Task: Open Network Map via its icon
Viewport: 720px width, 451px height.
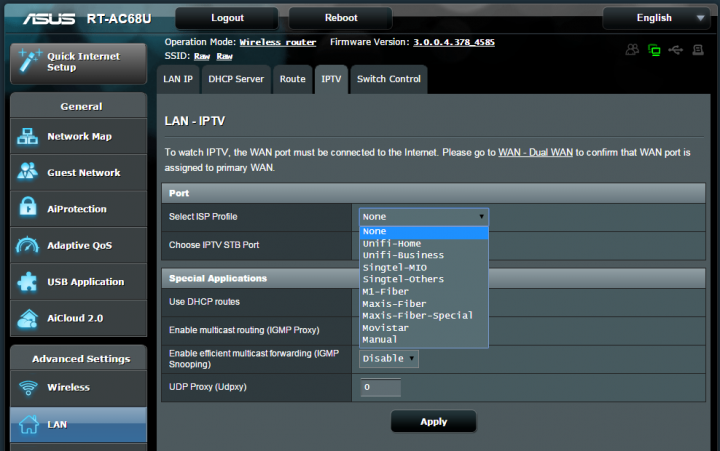Action: 28,136
